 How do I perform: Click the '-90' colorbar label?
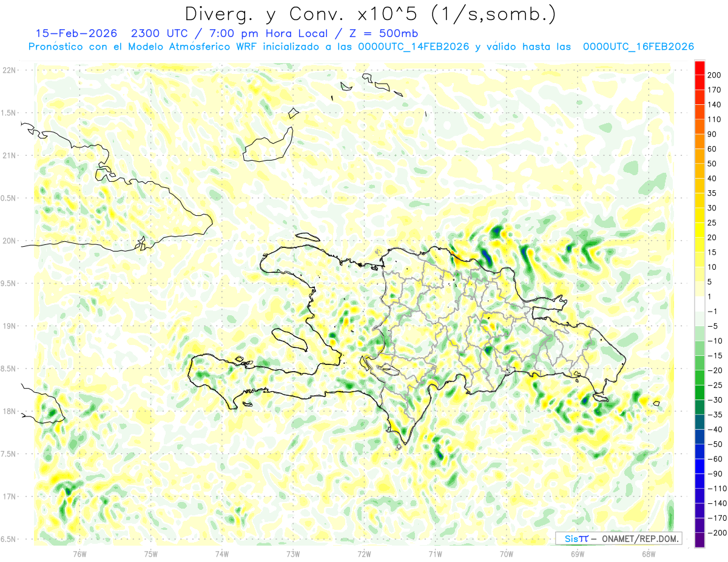coord(716,474)
